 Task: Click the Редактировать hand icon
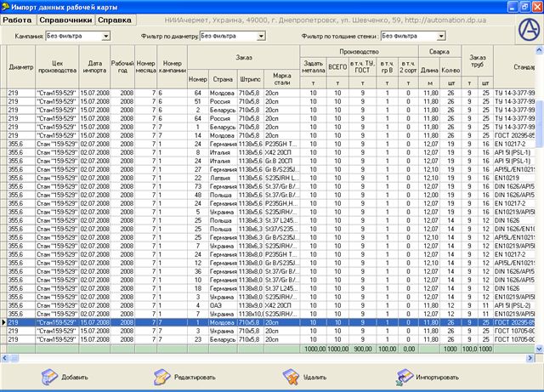161,377
